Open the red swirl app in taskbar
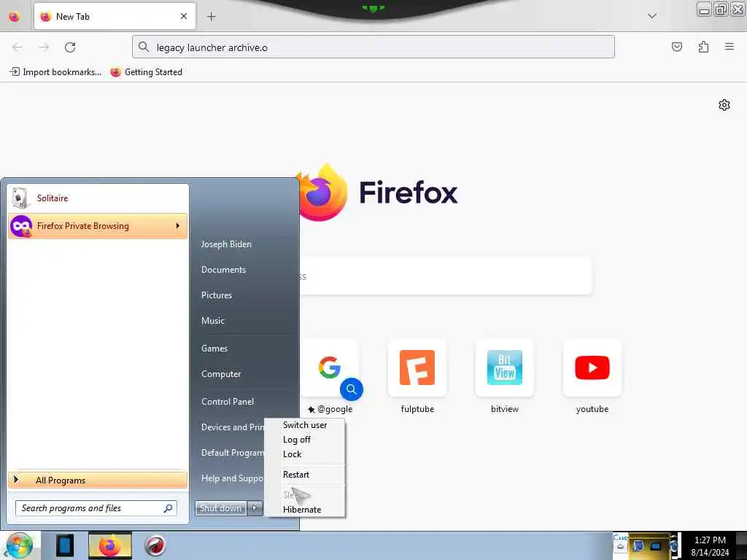The image size is (747, 560). pos(155,545)
